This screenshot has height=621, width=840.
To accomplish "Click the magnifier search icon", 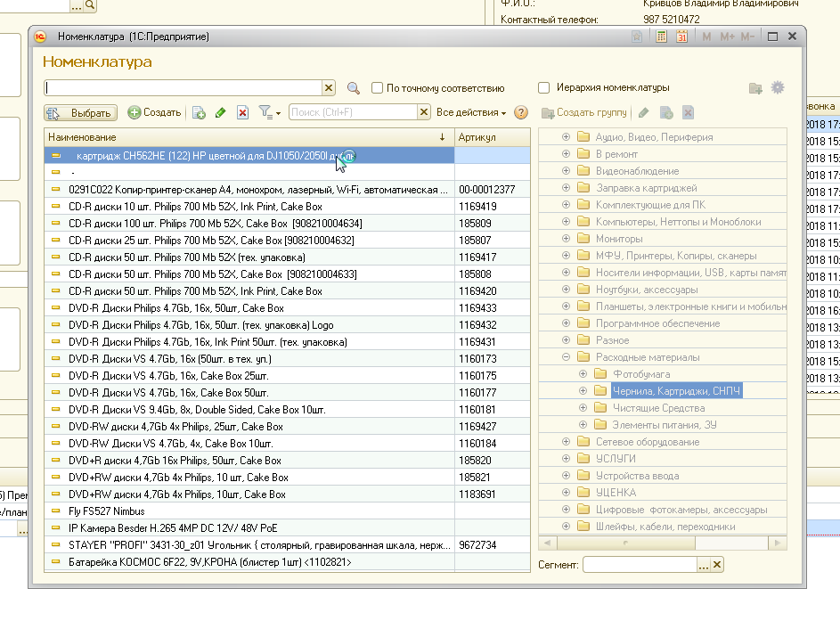I will [x=354, y=88].
